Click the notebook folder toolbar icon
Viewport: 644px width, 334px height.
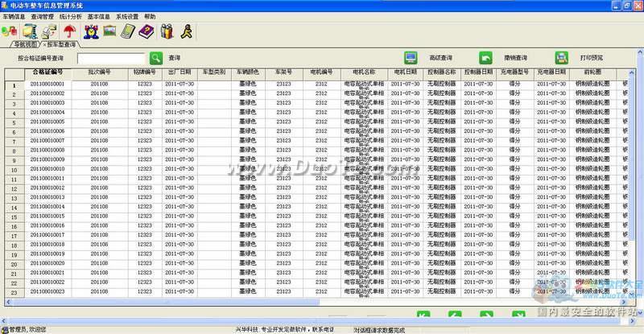click(x=30, y=31)
